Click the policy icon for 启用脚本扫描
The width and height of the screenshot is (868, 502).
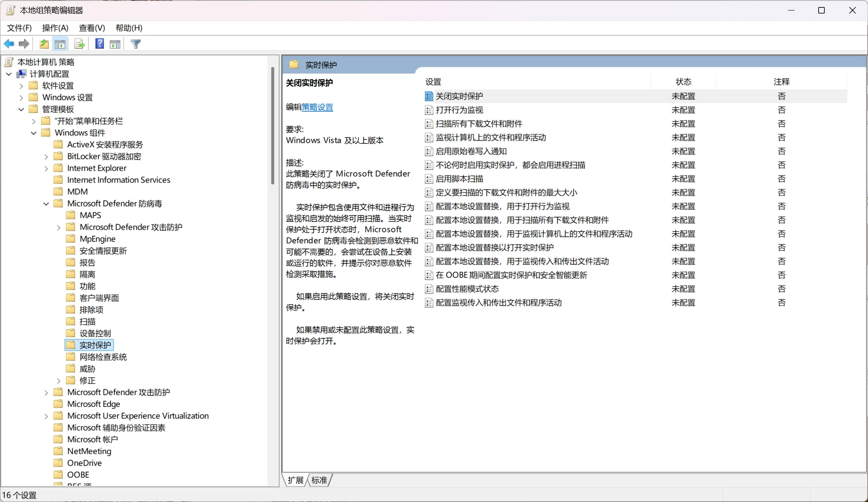429,179
